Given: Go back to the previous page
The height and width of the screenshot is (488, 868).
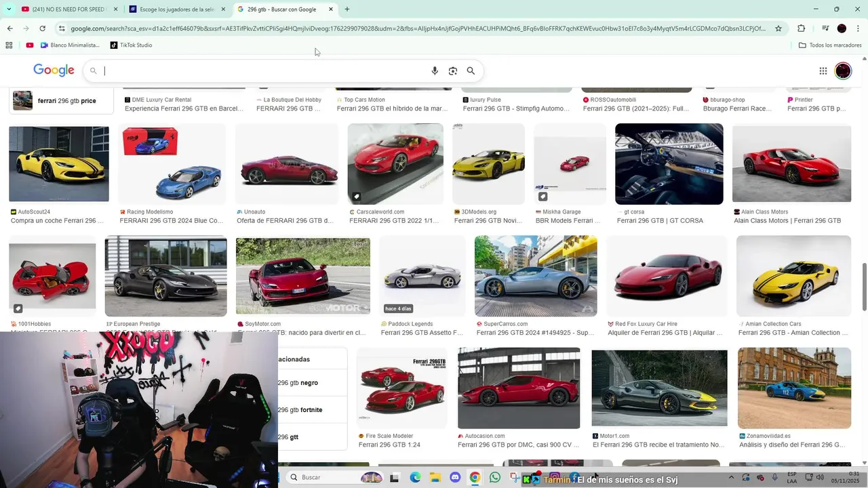Looking at the screenshot, I should (9, 28).
